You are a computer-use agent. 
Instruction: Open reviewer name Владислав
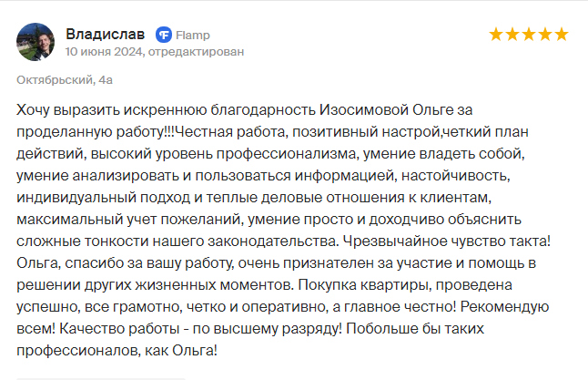pyautogui.click(x=106, y=34)
